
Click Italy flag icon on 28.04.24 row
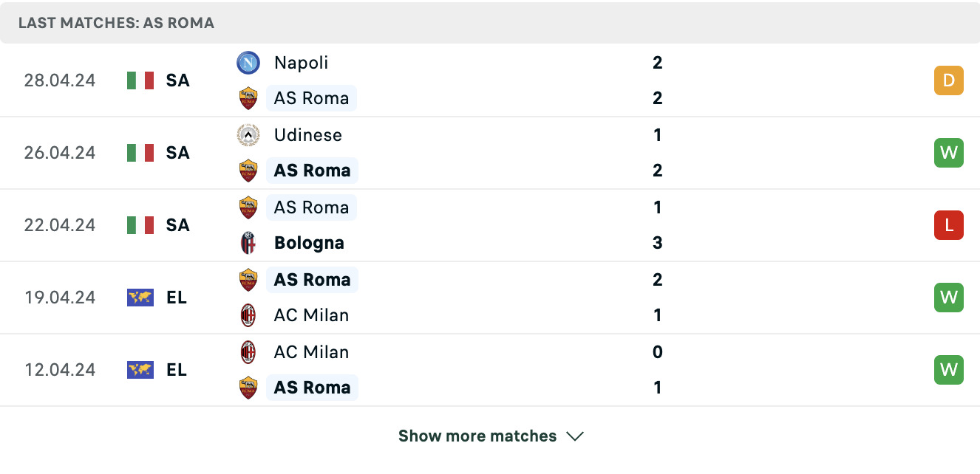coord(140,80)
